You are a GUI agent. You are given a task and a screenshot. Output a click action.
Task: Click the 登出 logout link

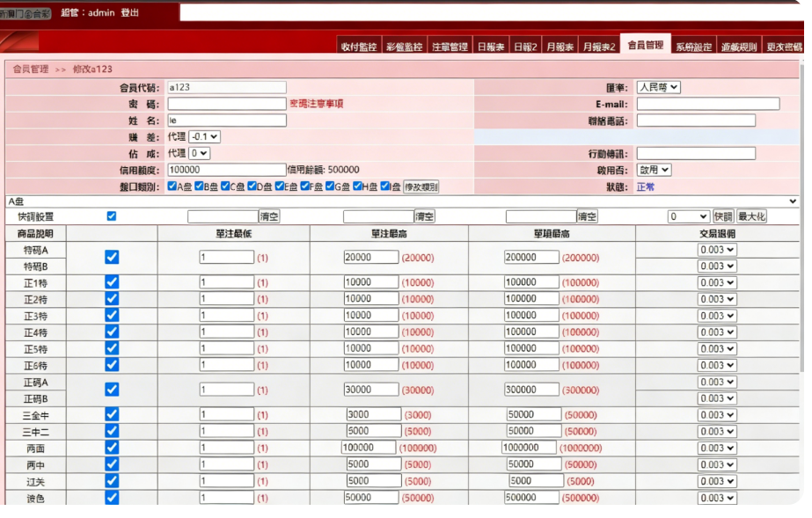click(x=130, y=12)
